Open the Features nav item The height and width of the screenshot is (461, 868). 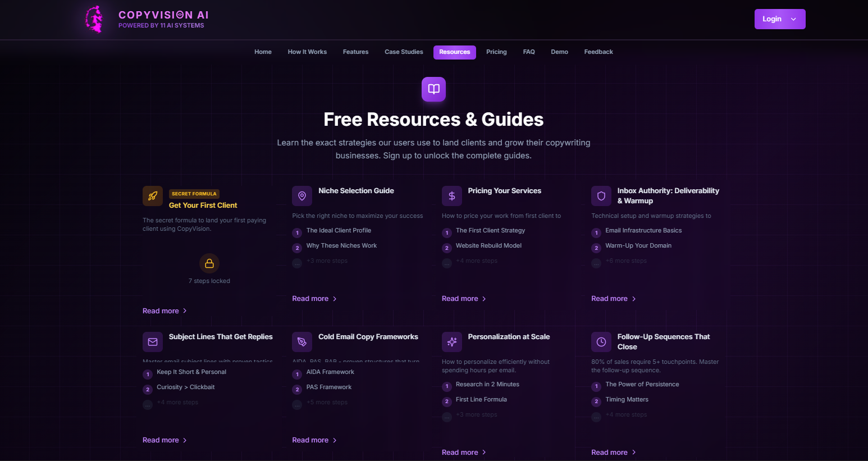point(355,52)
